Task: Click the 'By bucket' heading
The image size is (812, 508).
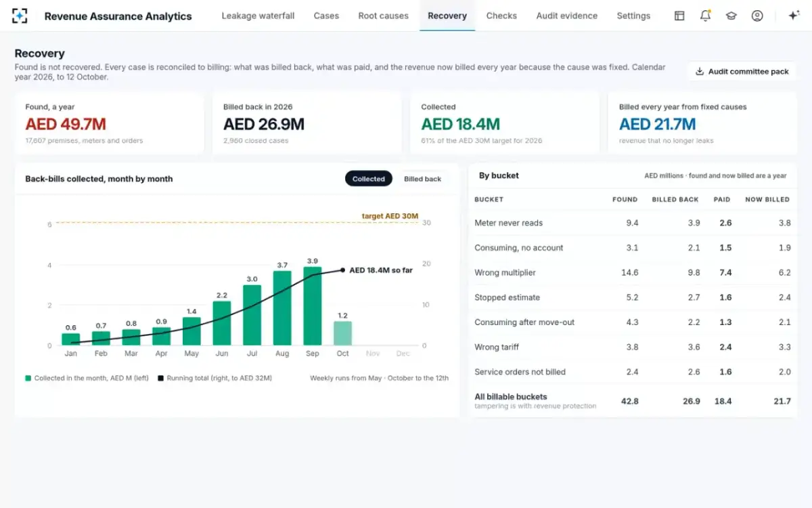Action: [499, 175]
